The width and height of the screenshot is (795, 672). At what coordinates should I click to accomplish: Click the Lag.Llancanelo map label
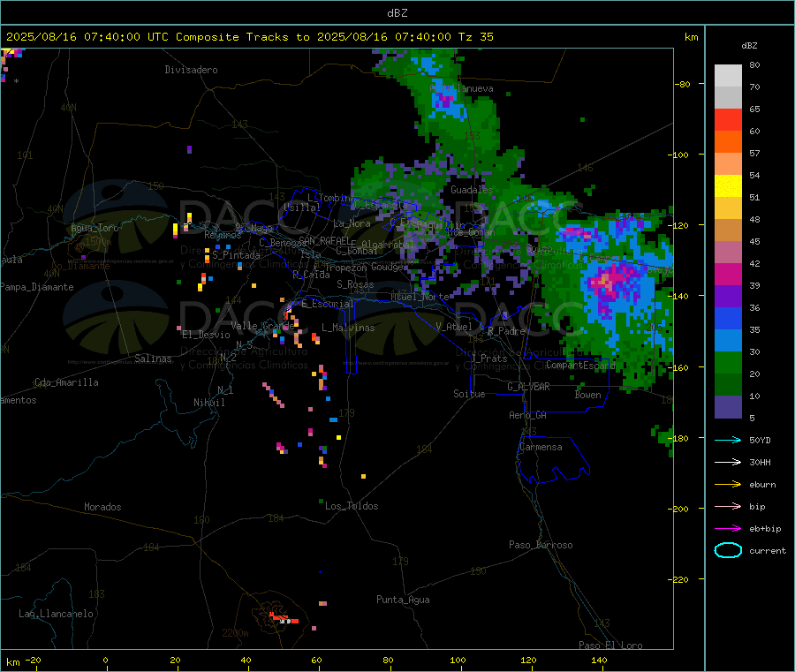pos(56,614)
